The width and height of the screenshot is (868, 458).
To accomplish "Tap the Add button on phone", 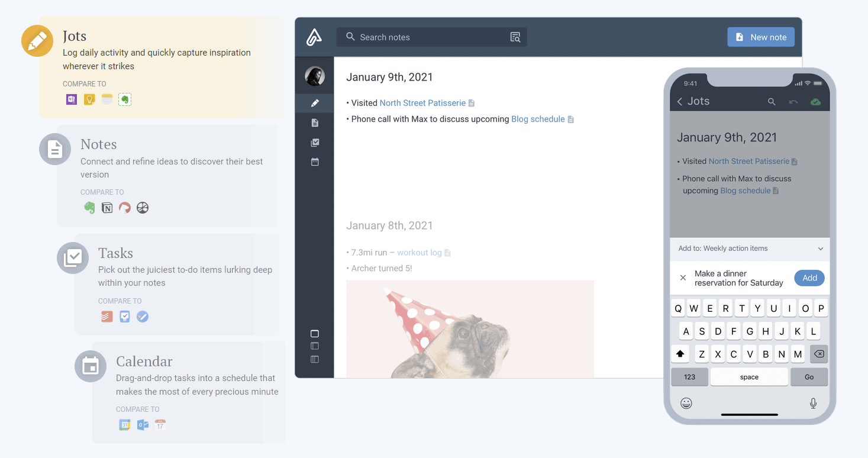I will [809, 278].
